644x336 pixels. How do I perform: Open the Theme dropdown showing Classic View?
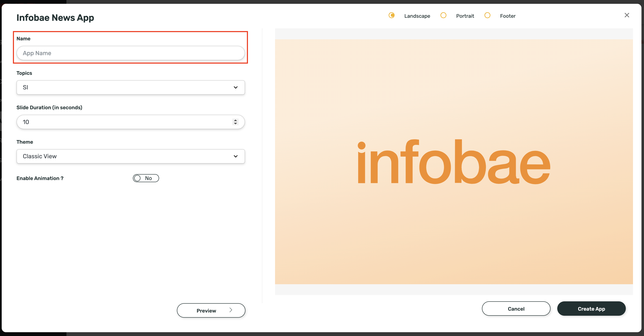point(131,156)
